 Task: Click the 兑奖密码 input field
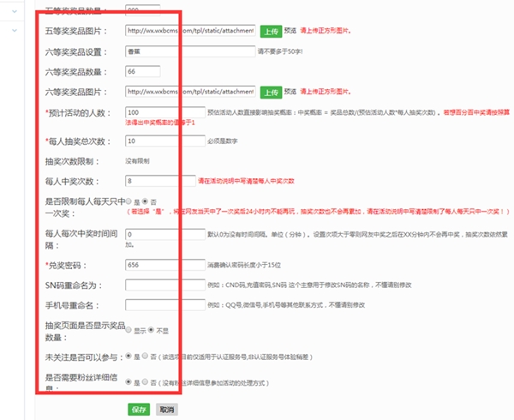(x=165, y=265)
